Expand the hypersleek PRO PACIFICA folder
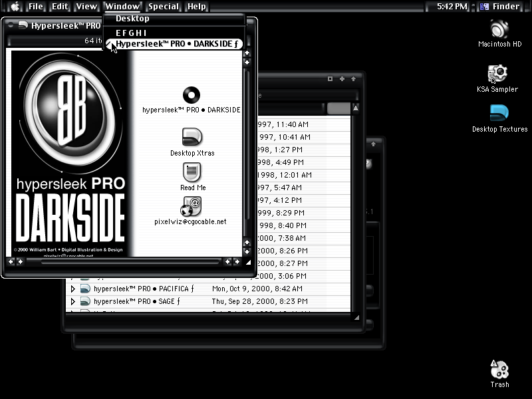The width and height of the screenshot is (532, 399). click(x=72, y=289)
